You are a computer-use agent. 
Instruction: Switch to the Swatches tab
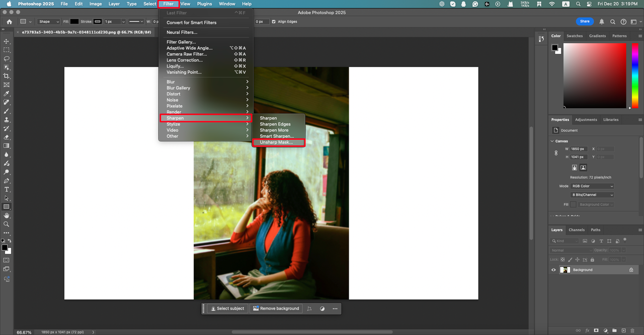click(x=575, y=36)
